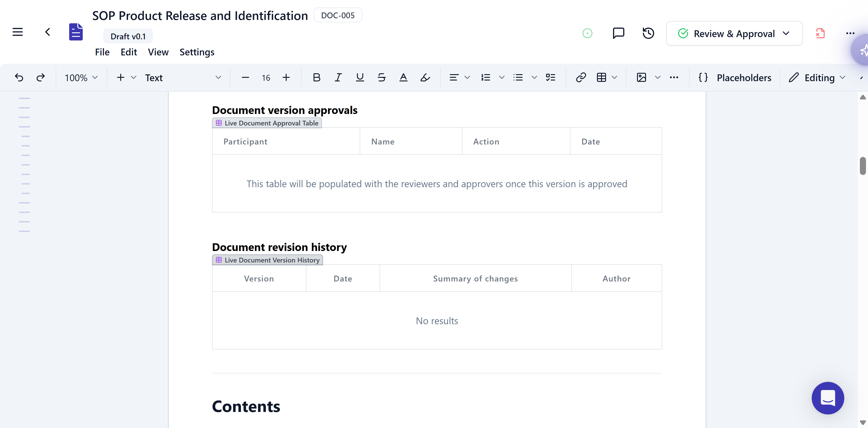
Task: Open the hamburger main menu
Action: tap(18, 32)
